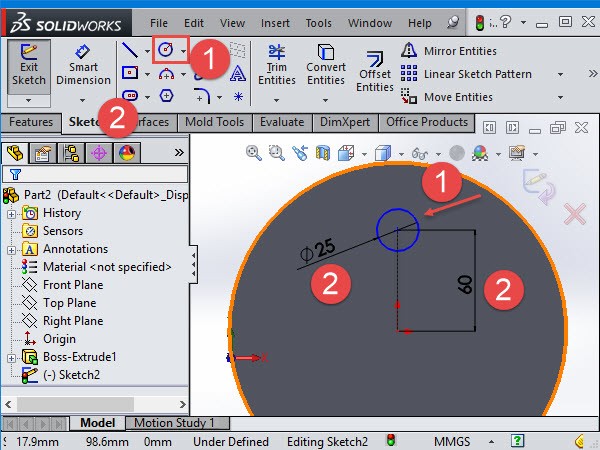Open the Smart Dimension dropdown arrow
The image size is (600, 450).
83,100
